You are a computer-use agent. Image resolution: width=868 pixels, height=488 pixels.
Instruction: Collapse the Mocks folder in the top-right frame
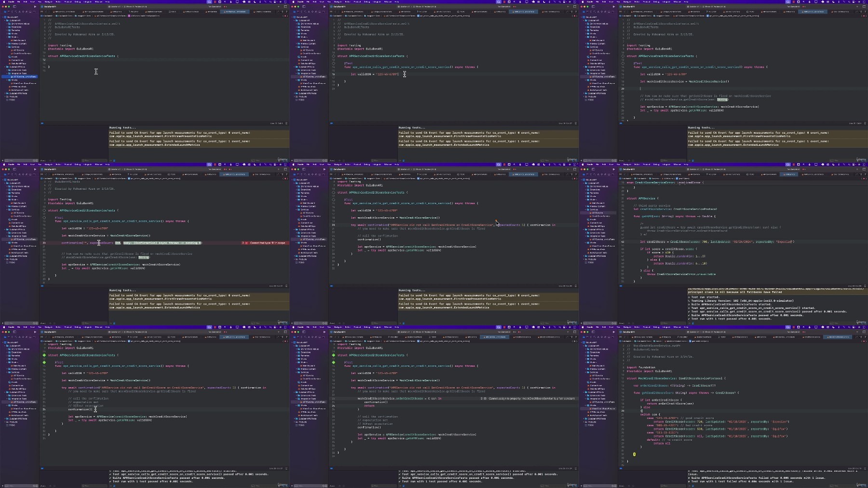[x=586, y=80]
